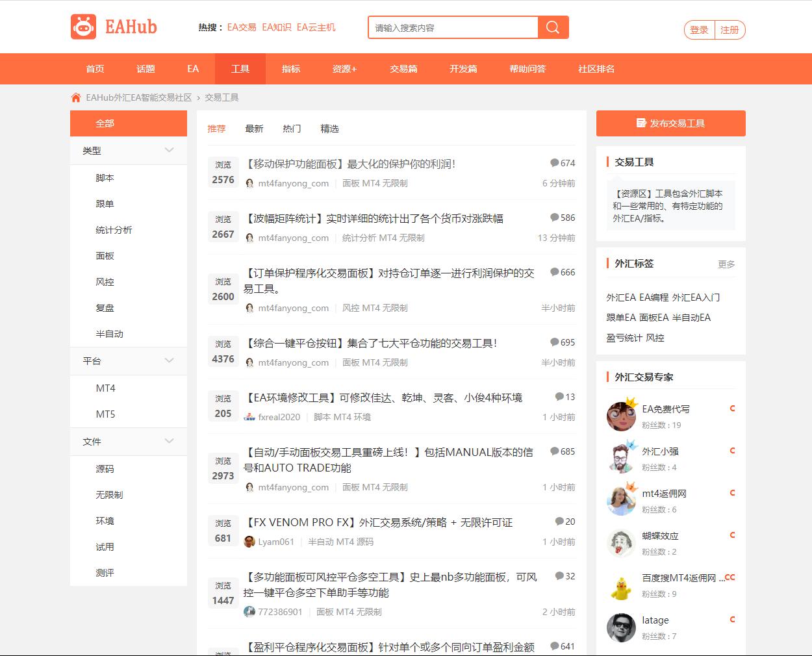The width and height of the screenshot is (812, 656).
Task: Click follow icon beside EA免费代写
Action: (x=732, y=409)
